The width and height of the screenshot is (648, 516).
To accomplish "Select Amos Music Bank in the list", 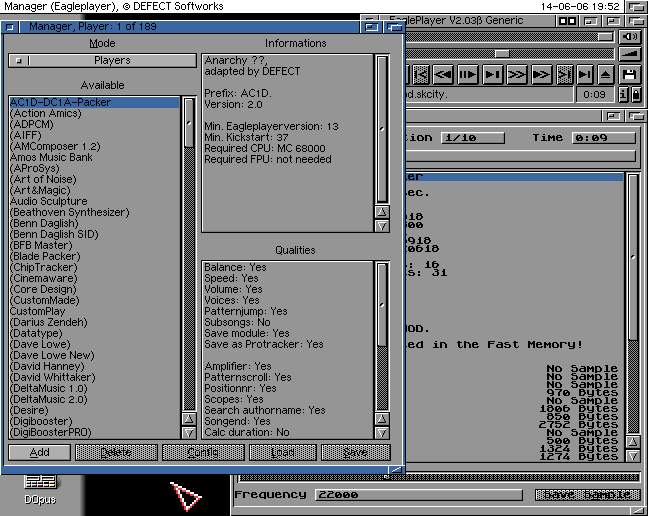I will [x=94, y=157].
